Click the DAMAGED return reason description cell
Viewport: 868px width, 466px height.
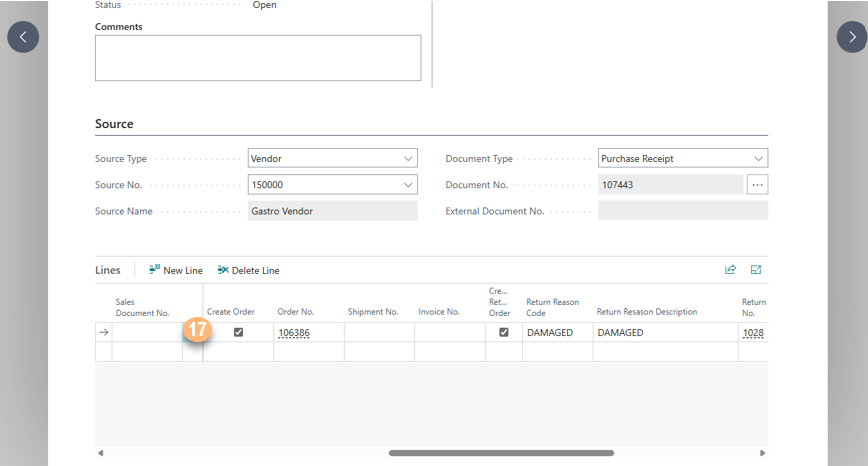(x=665, y=333)
